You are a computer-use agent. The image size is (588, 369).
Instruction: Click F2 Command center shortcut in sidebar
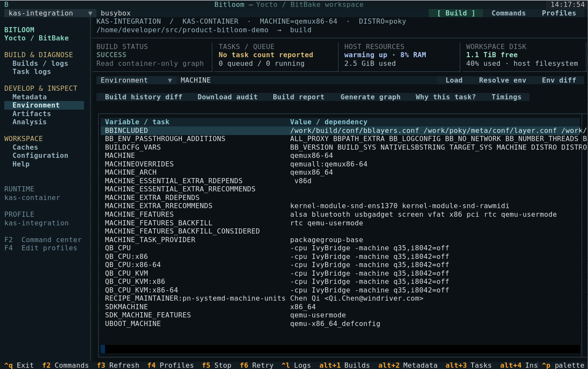point(43,240)
